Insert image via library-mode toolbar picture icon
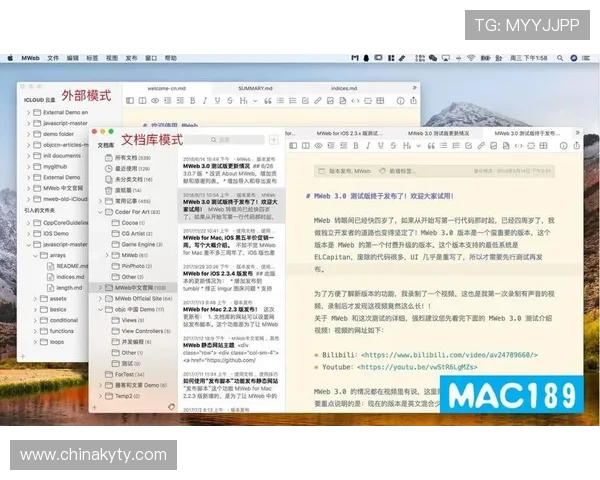 tap(494, 146)
